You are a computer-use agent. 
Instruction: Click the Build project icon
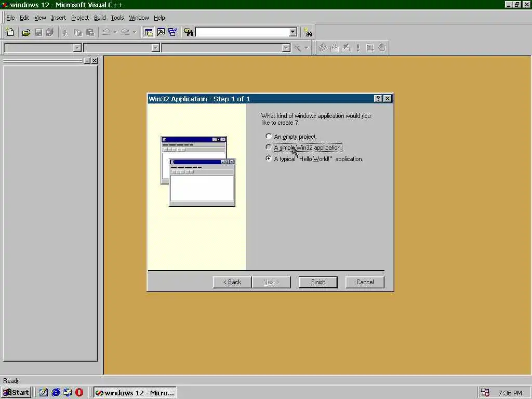coord(334,47)
